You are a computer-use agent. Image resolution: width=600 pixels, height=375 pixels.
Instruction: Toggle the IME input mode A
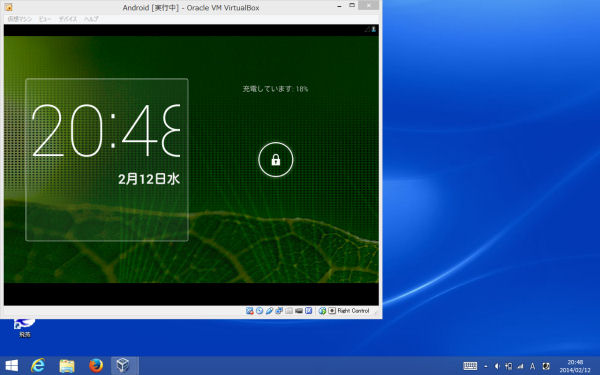(x=532, y=366)
